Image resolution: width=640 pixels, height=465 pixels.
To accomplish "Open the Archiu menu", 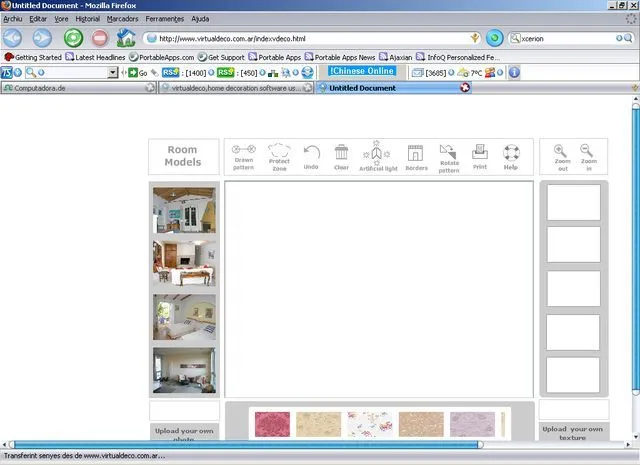I will coord(13,19).
